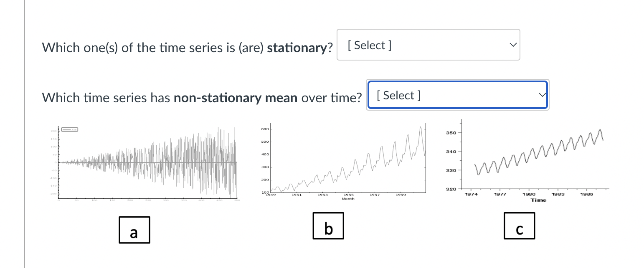Click the 'Time' axis label on chart c

[x=538, y=200]
